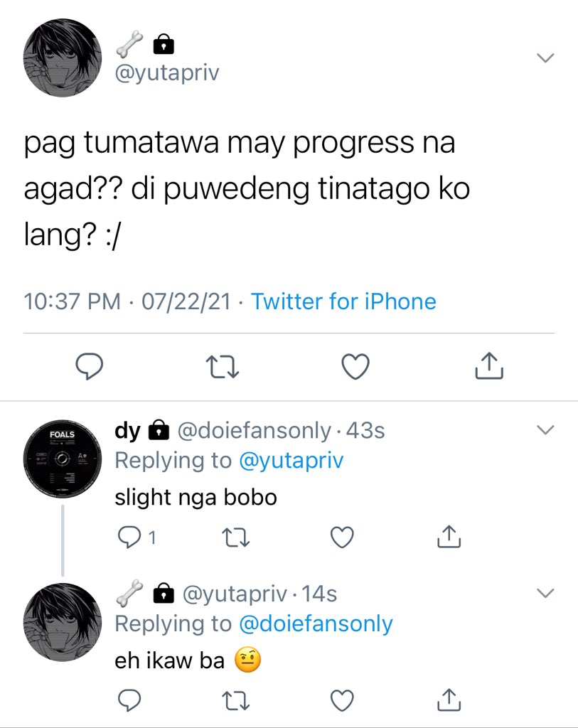The height and width of the screenshot is (728, 578).
Task: Like the 'eh ikaw ba' reply
Action: coord(342,700)
